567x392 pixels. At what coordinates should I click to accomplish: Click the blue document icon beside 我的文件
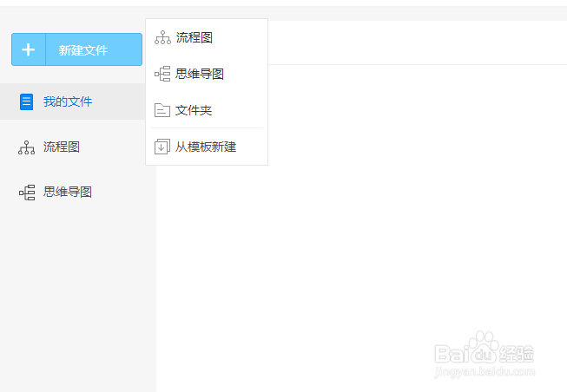27,102
